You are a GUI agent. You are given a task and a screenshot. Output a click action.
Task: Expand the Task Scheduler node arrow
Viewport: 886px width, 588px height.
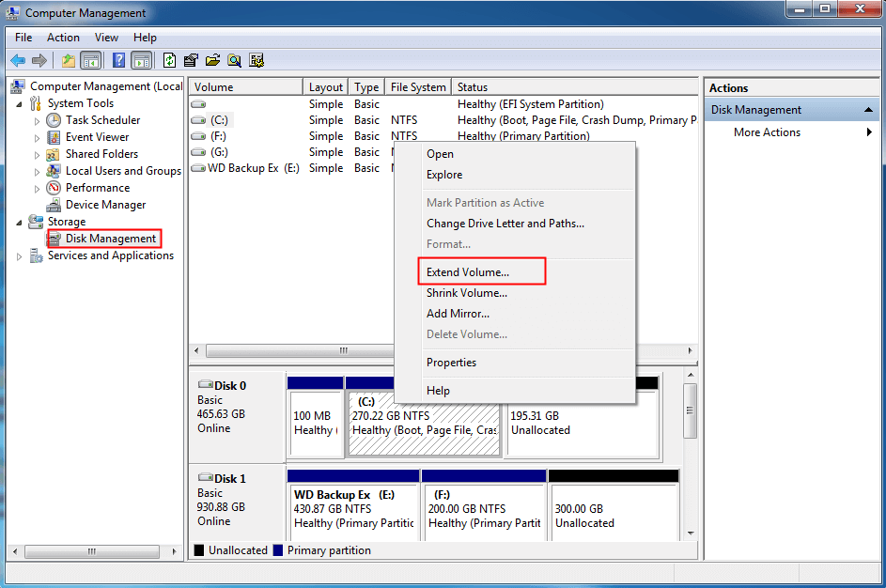37,121
